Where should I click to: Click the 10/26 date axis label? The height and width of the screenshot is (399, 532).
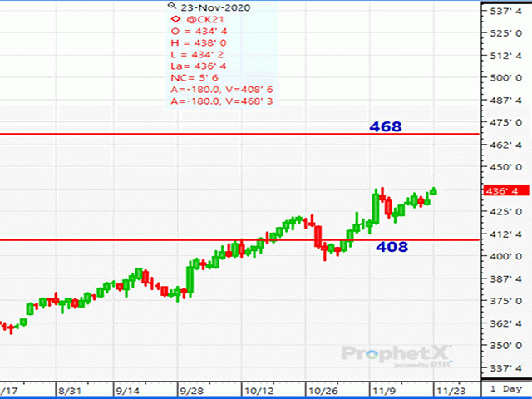pyautogui.click(x=323, y=391)
